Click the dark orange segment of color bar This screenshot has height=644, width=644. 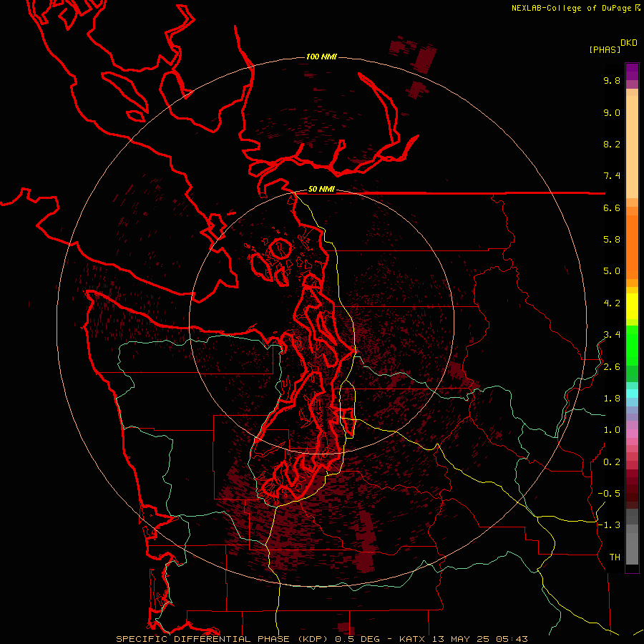[x=632, y=246]
